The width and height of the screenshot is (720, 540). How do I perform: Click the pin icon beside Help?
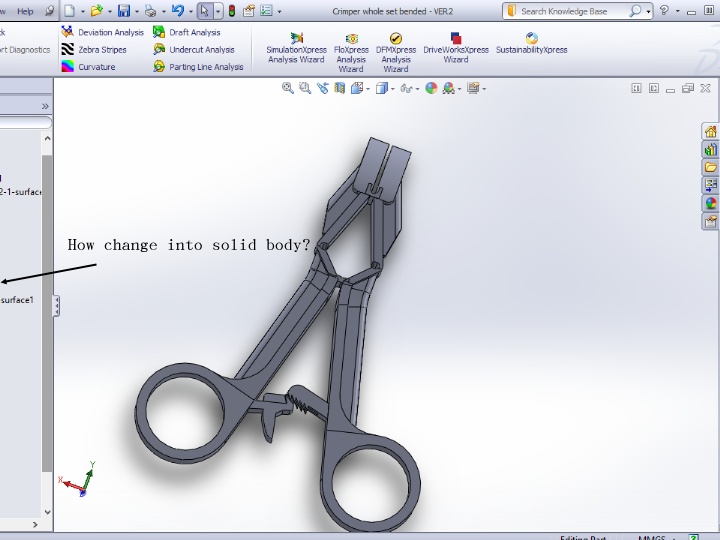(x=50, y=11)
